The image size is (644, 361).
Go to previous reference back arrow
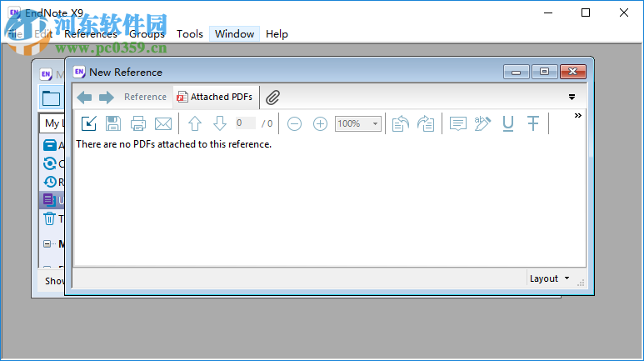click(84, 98)
